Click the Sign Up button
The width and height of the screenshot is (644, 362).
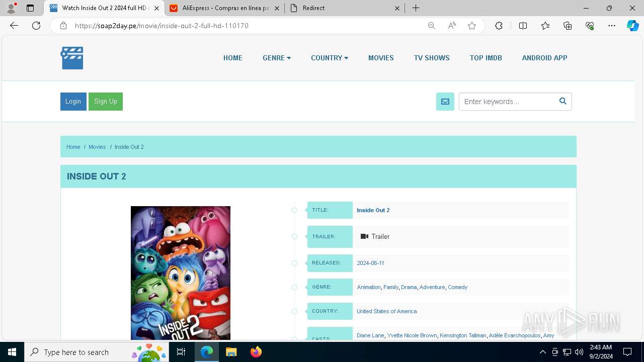coord(106,102)
